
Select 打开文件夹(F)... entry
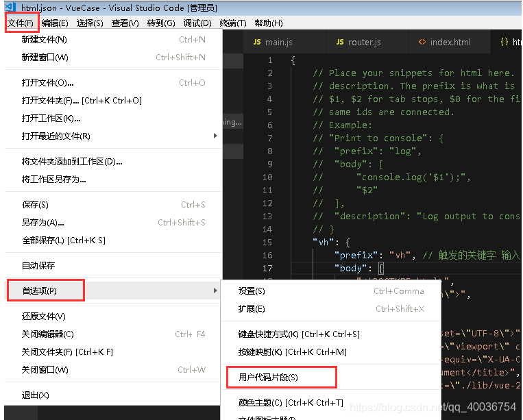113,100
